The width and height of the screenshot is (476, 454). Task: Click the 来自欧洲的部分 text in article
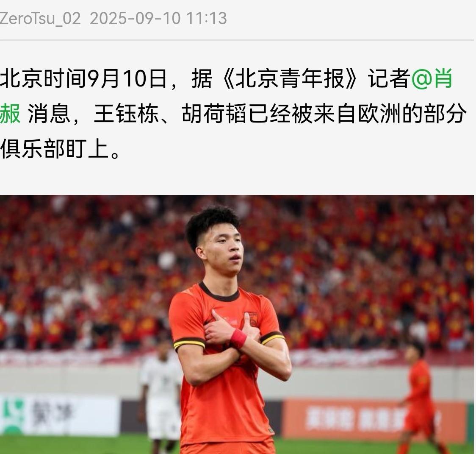pos(390,114)
